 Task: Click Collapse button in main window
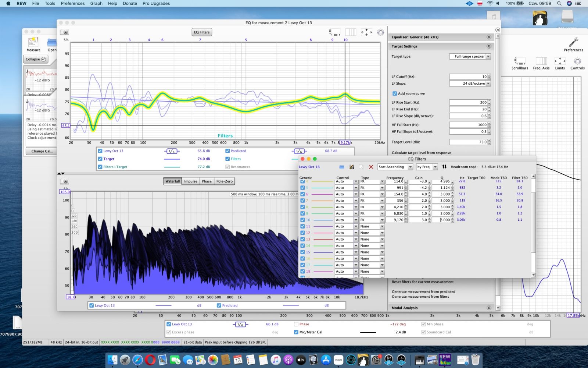[36, 59]
